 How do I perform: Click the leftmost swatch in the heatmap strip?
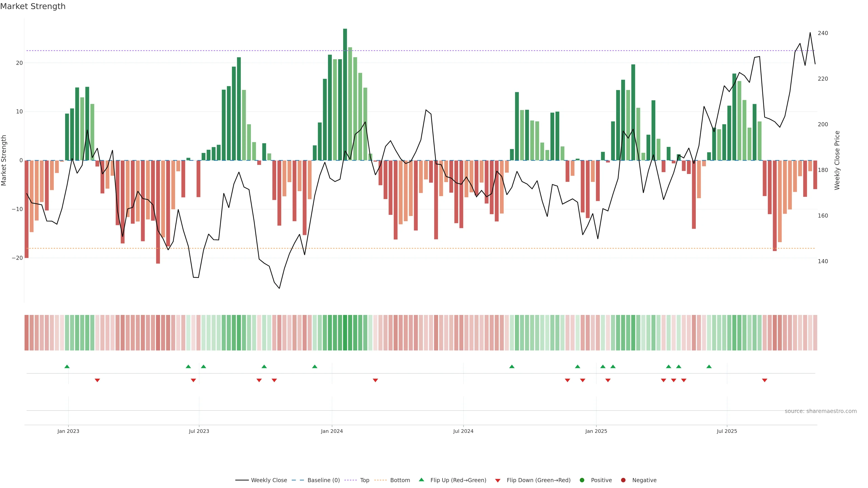(27, 333)
